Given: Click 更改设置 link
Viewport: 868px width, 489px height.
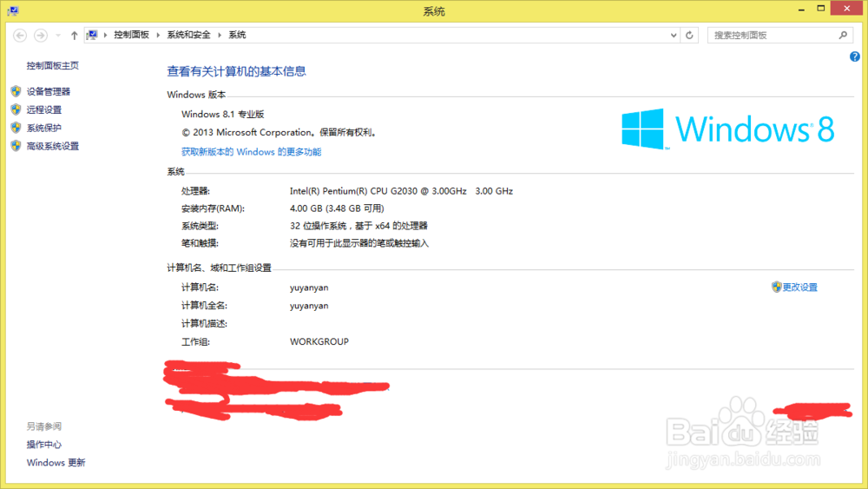Looking at the screenshot, I should tap(800, 287).
